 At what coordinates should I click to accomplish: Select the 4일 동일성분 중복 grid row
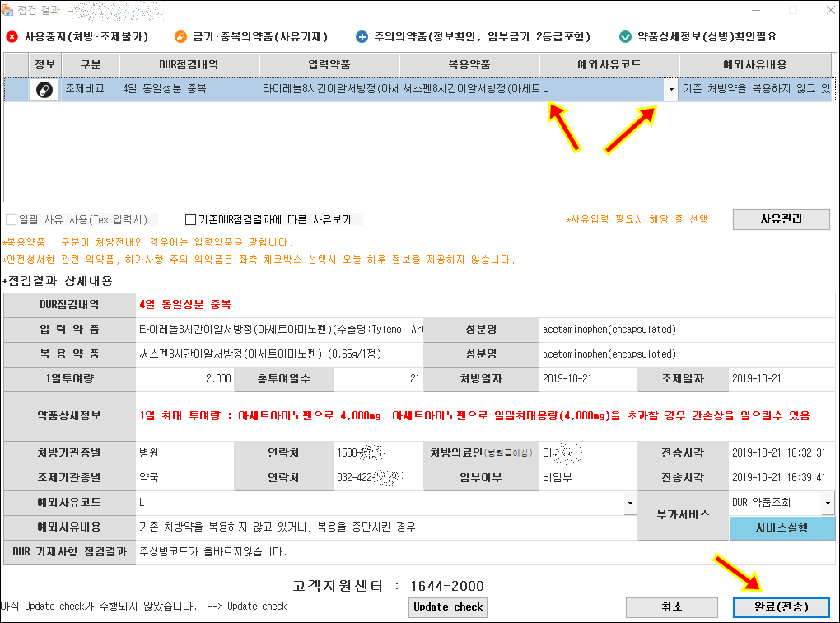tap(189, 89)
